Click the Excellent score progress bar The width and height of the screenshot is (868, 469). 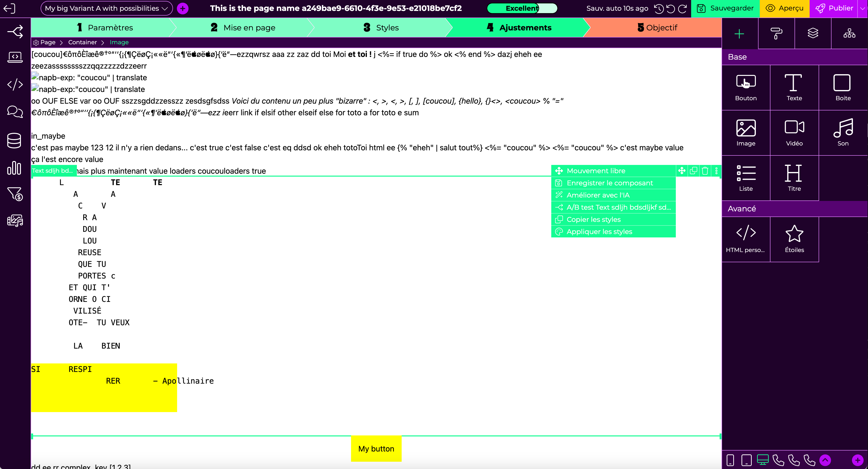[x=522, y=9]
